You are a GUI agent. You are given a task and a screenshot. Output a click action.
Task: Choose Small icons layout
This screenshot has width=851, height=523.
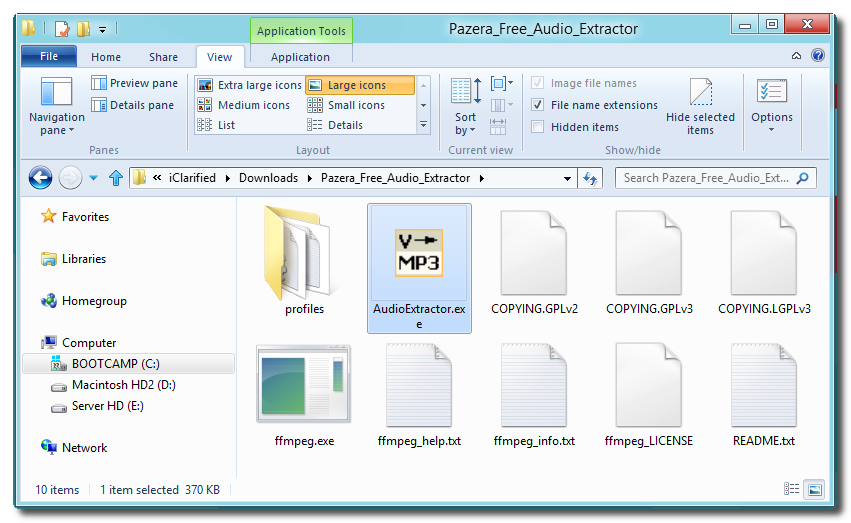click(346, 105)
